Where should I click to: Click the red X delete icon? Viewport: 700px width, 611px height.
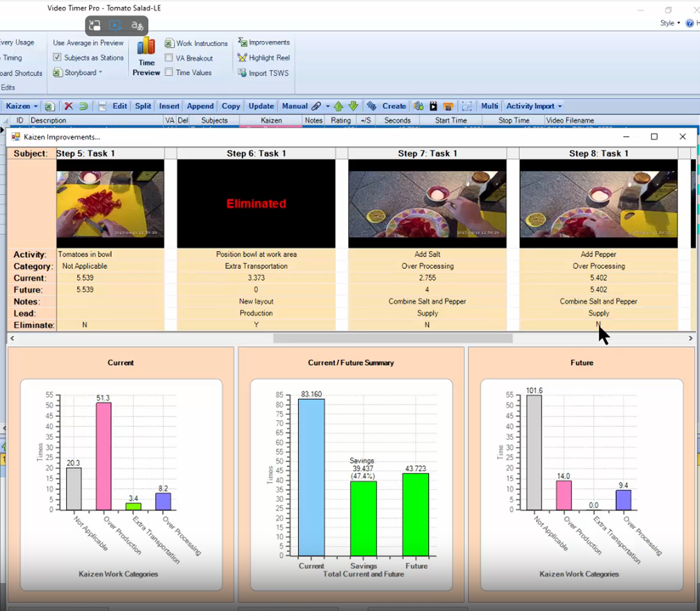click(68, 106)
